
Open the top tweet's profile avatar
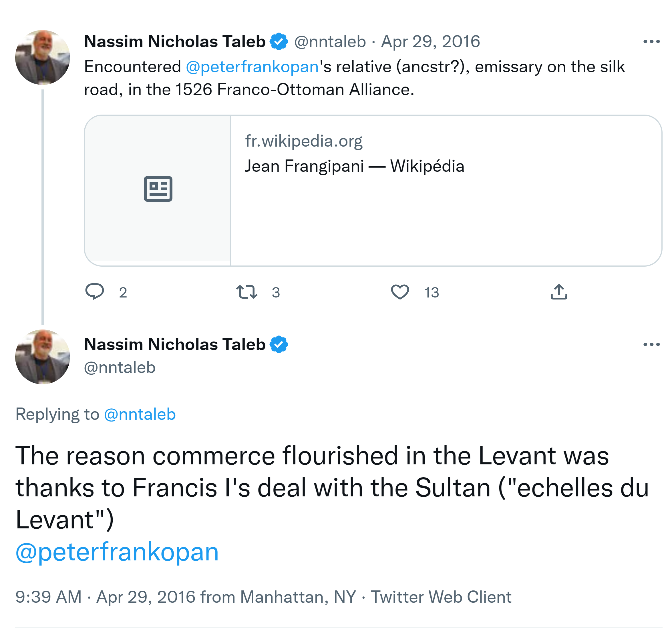(x=43, y=57)
